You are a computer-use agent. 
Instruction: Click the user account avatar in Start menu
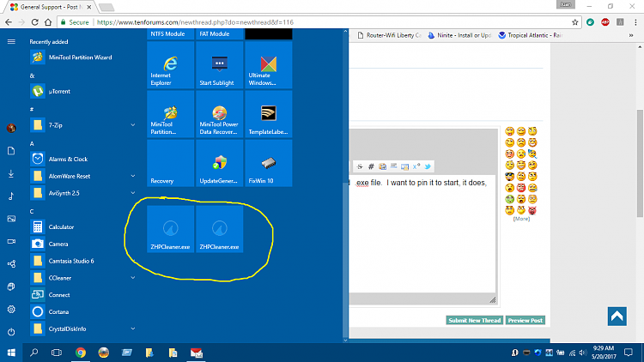11,128
